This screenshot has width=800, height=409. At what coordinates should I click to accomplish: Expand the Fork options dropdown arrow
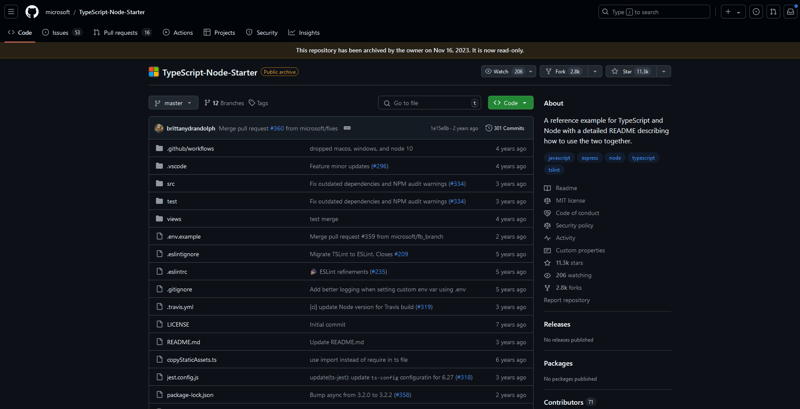click(595, 72)
